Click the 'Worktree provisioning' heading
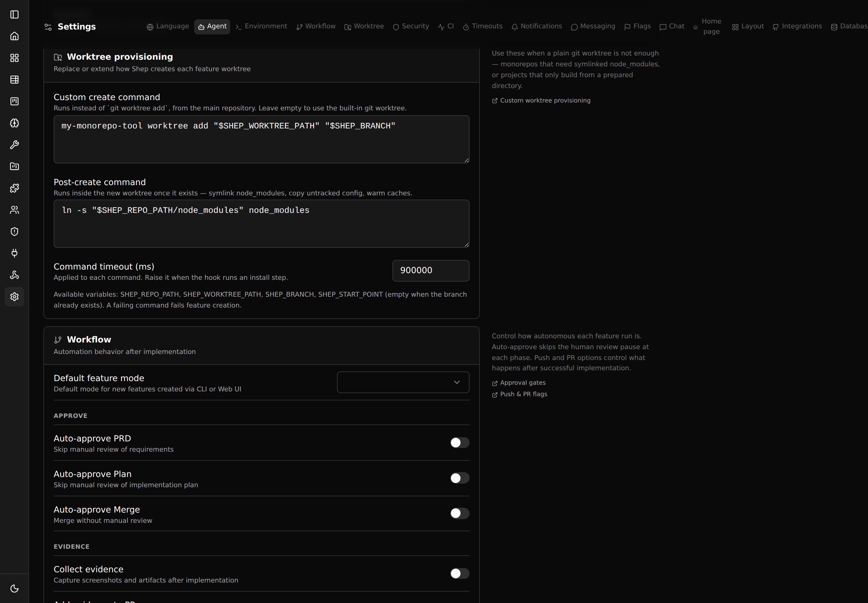The image size is (868, 603). pos(120,57)
